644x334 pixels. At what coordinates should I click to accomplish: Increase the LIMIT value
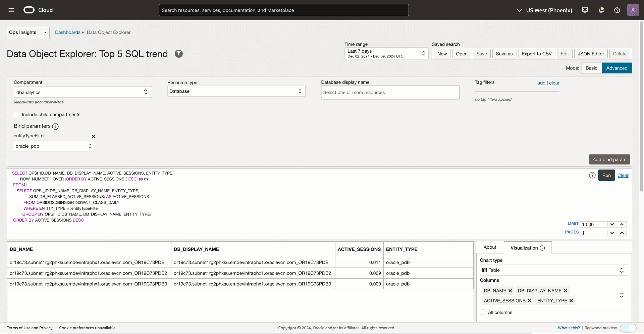click(x=622, y=224)
